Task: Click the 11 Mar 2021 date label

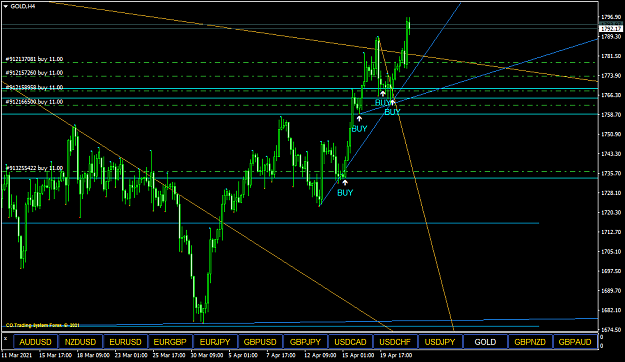Action: 17,355
